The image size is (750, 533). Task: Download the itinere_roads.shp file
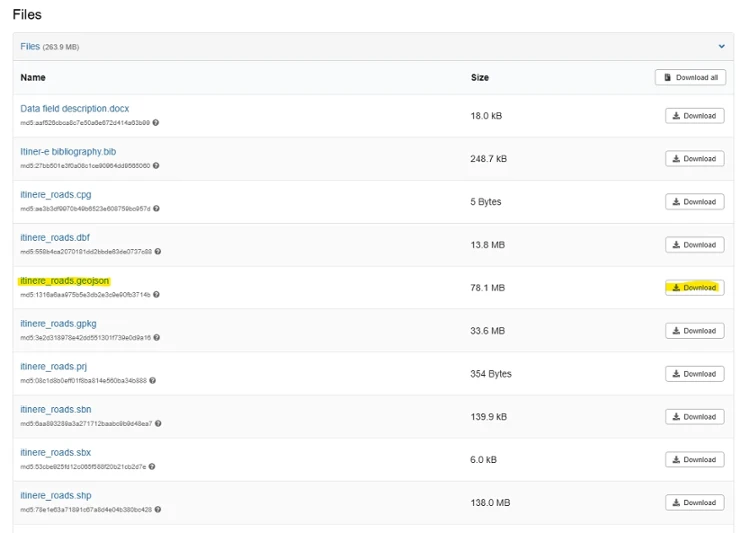694,503
